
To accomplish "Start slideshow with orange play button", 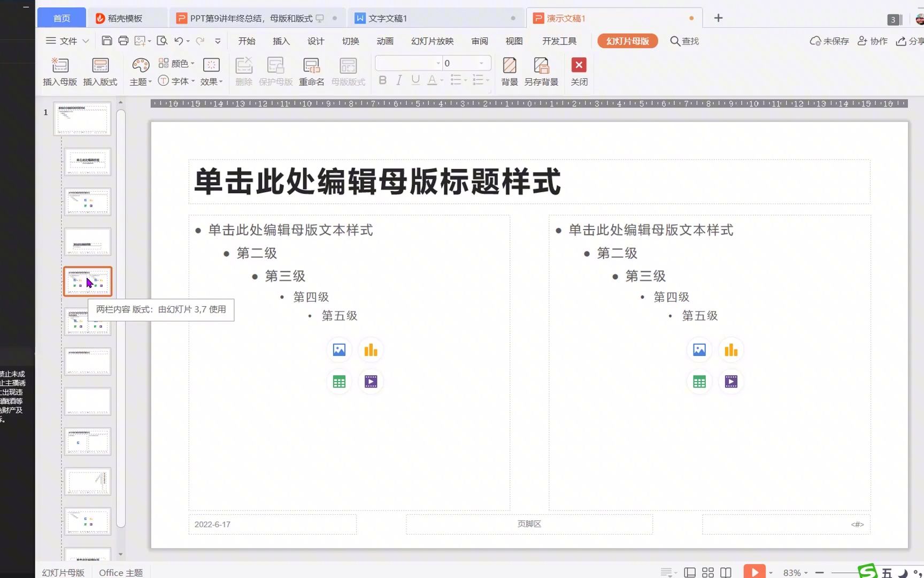I will [754, 572].
